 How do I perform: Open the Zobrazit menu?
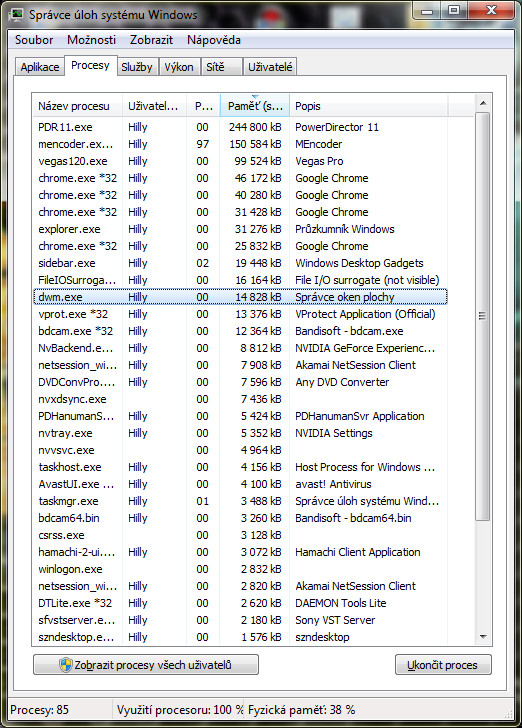(151, 40)
